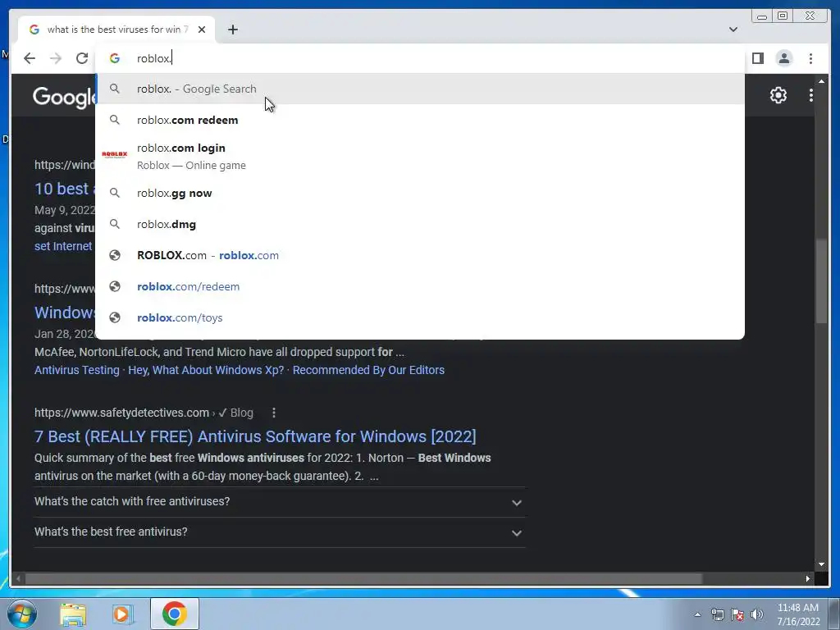
Task: Click search icon next to 'roblox.dmg'
Action: (115, 224)
